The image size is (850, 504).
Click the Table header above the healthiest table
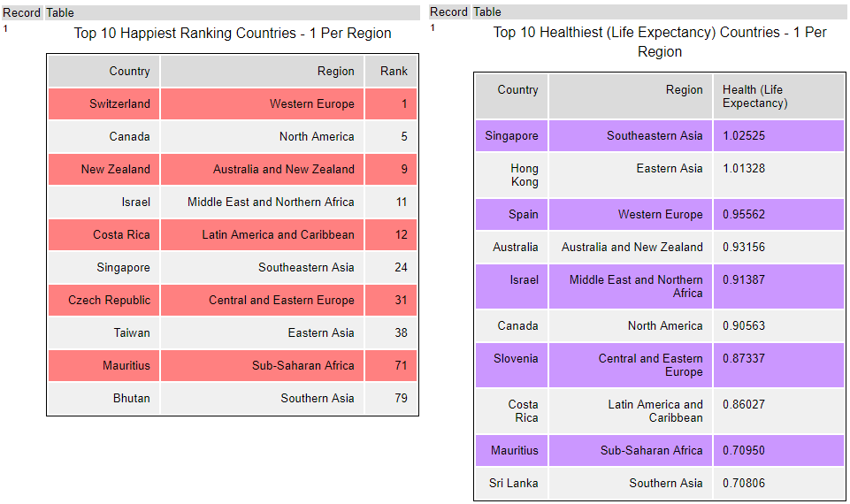(x=487, y=11)
